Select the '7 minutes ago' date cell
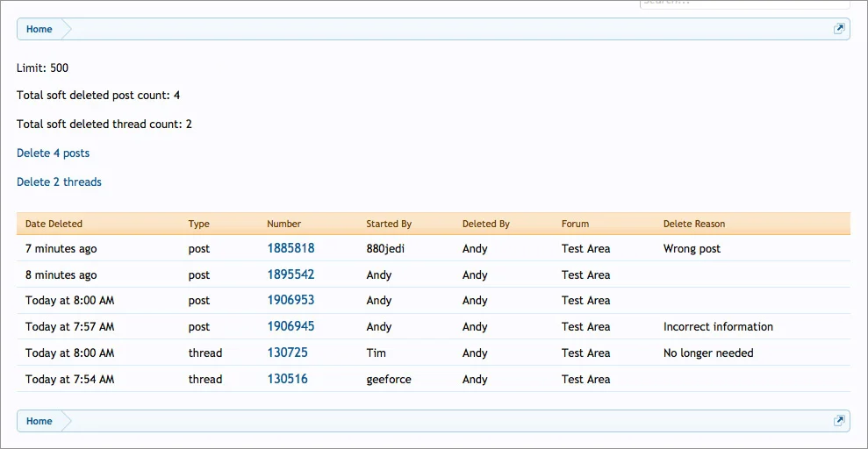This screenshot has height=449, width=868. tap(61, 249)
